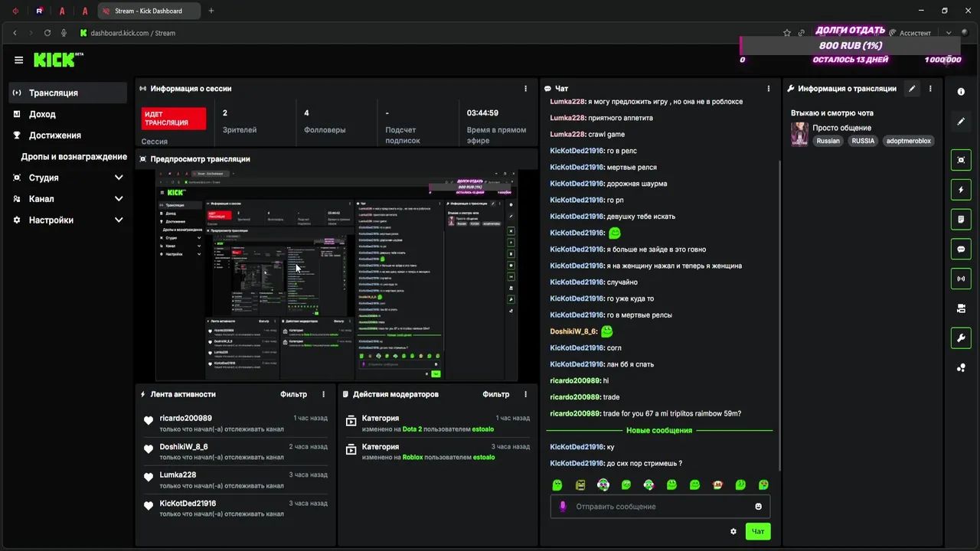Insert the red-winged face emote
Image resolution: width=980 pixels, height=551 pixels.
point(717,484)
